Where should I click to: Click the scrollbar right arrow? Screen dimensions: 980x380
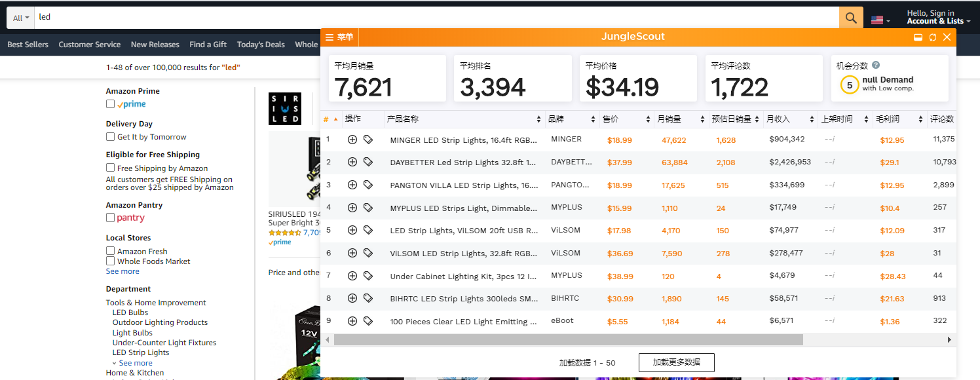(949, 339)
